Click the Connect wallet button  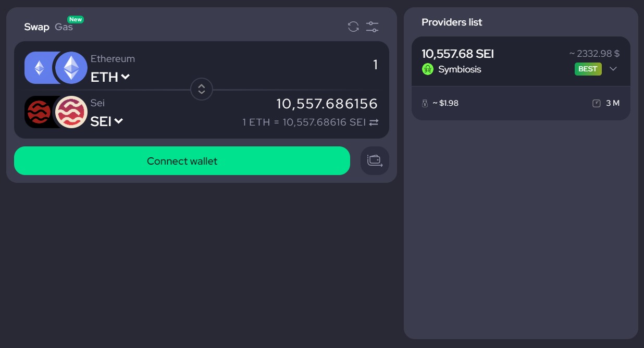pyautogui.click(x=182, y=160)
